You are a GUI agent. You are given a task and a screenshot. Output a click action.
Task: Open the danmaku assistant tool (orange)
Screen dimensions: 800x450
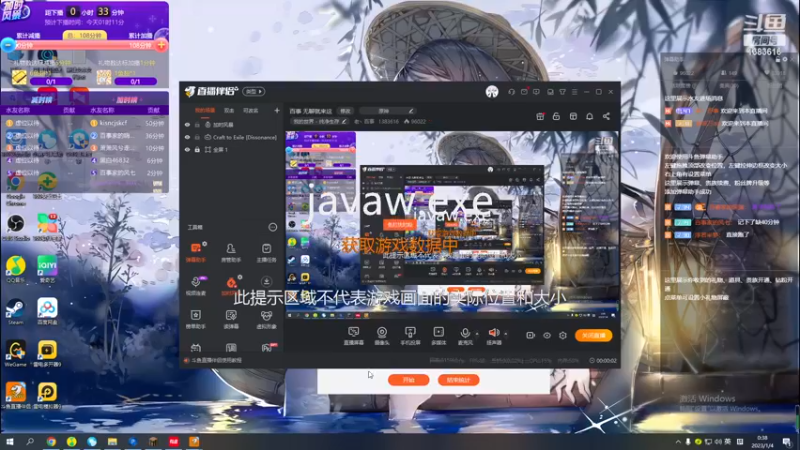196,252
